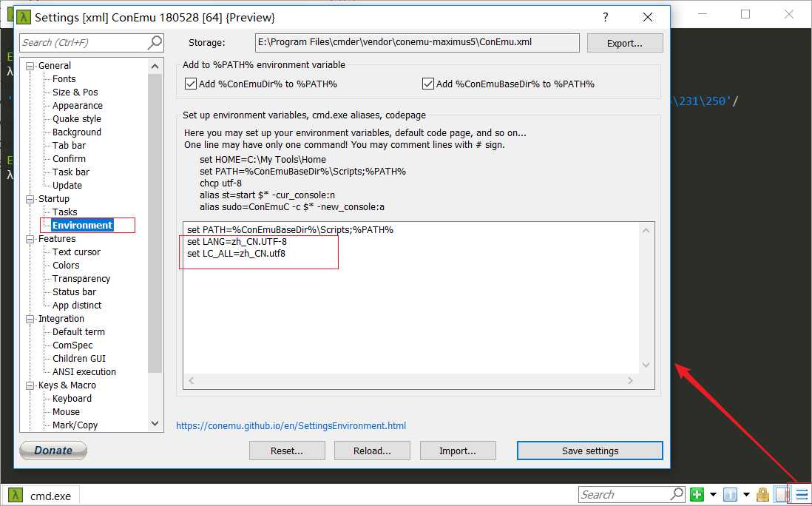Open the hamburger system menu icon
812x506 pixels.
[x=802, y=495]
